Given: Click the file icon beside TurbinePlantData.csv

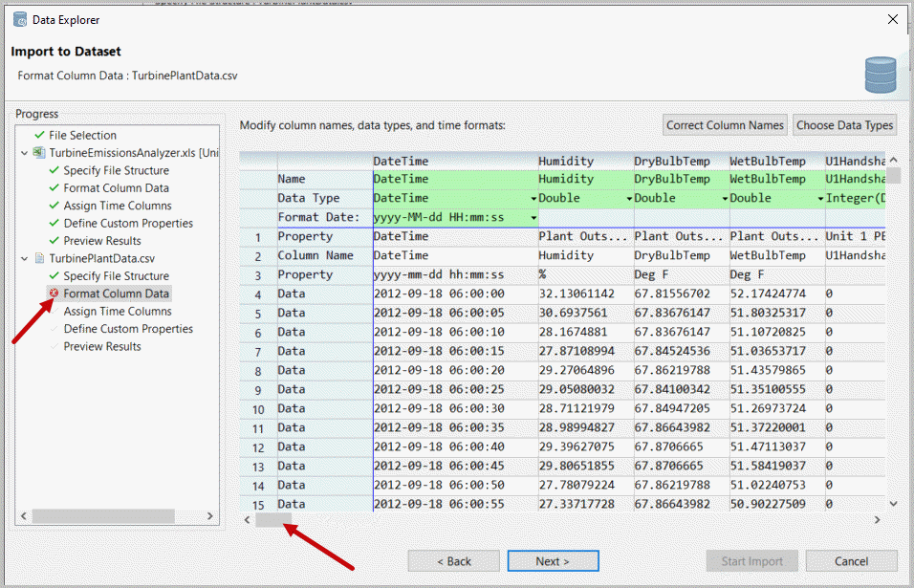Looking at the screenshot, I should 39,258.
